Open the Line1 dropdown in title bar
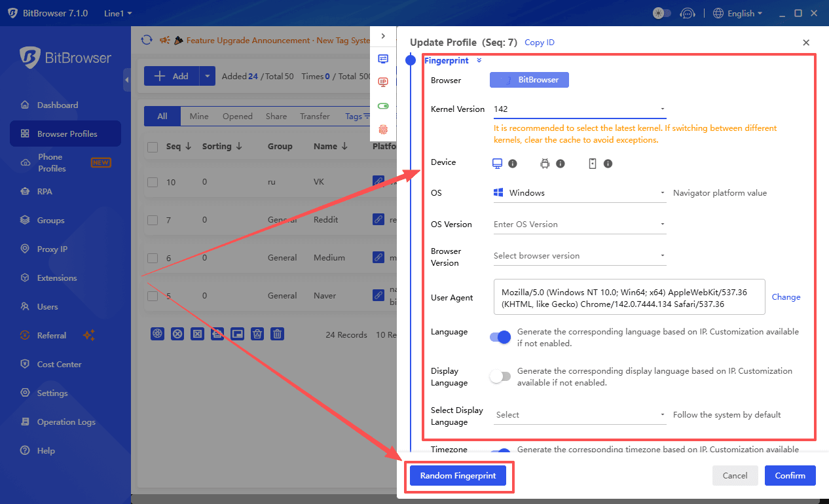The image size is (829, 504). [118, 13]
